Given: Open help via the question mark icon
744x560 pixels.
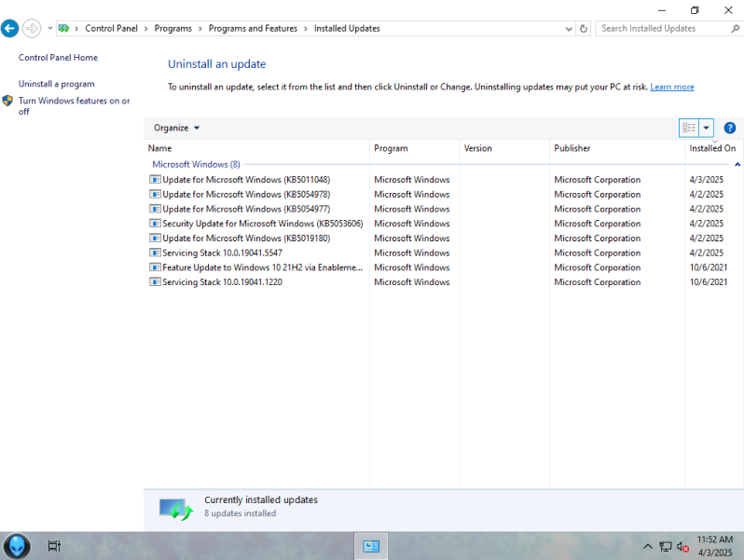Looking at the screenshot, I should coord(730,128).
